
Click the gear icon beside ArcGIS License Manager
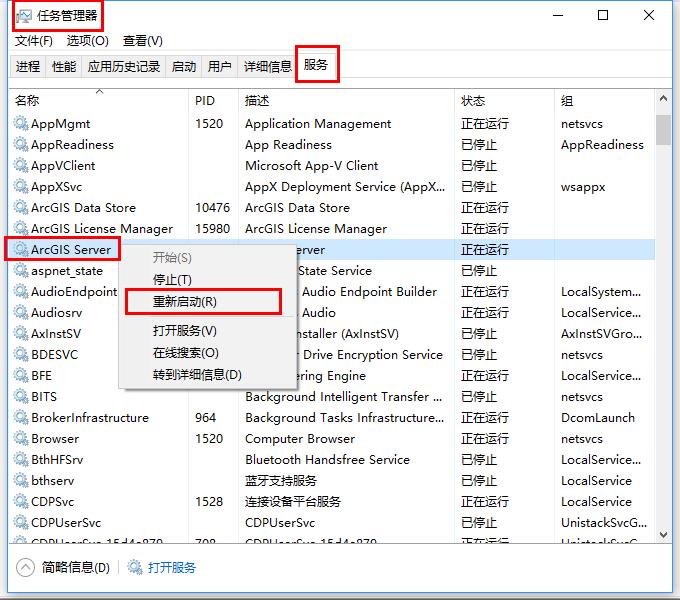click(20, 228)
